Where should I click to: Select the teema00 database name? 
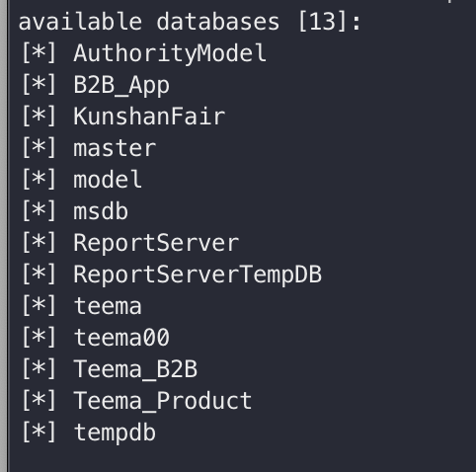121,338
